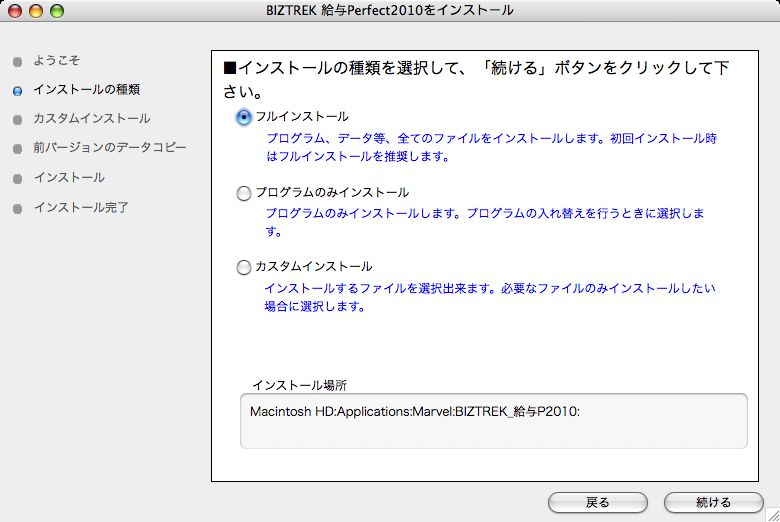Click the 前バージョンのデータコピー sidebar step
The height and width of the screenshot is (522, 780).
[109, 148]
